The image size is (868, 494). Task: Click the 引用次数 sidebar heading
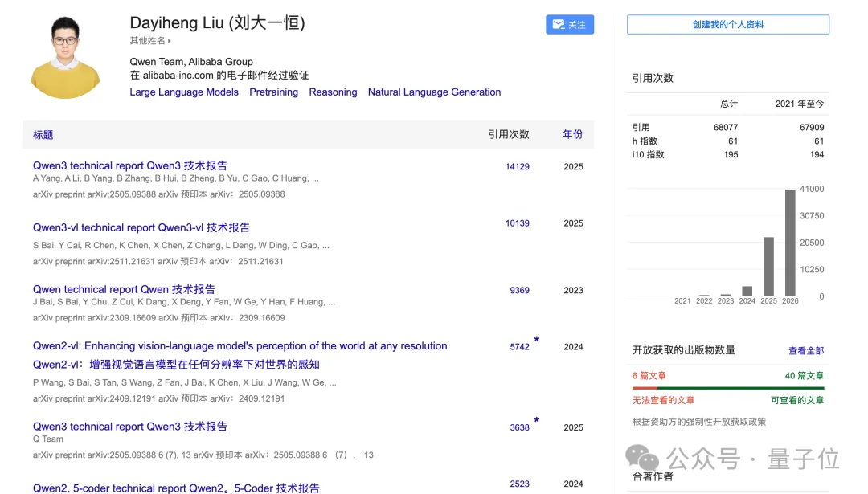point(653,78)
